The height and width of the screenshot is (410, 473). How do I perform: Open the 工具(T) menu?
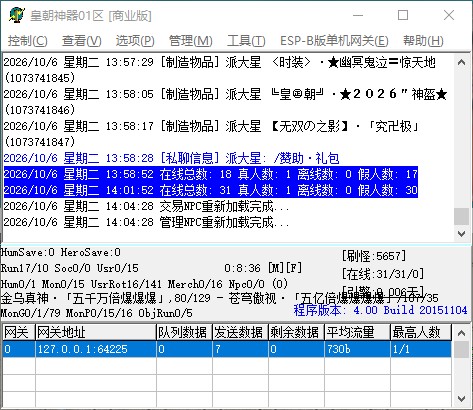click(246, 41)
